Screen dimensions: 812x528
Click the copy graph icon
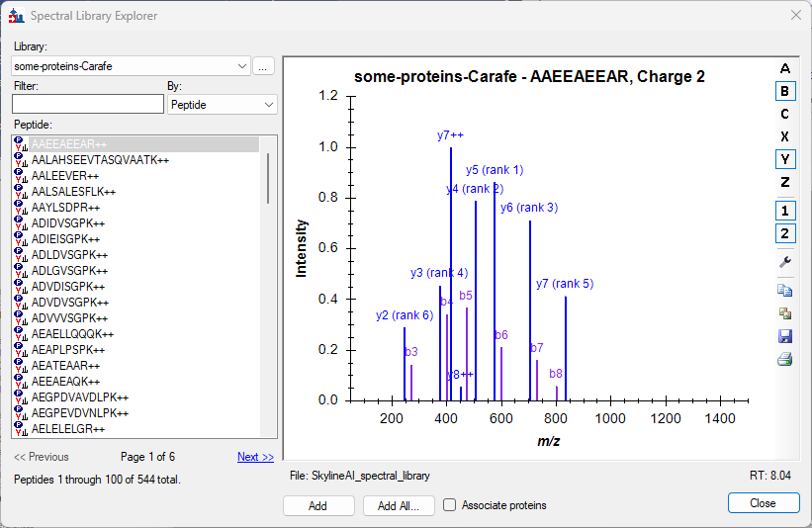coord(785,291)
